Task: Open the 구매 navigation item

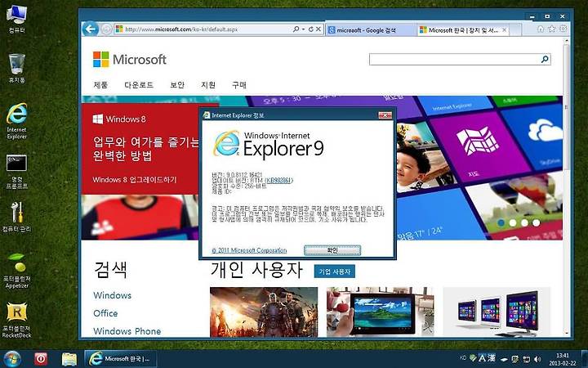Action: (x=239, y=85)
